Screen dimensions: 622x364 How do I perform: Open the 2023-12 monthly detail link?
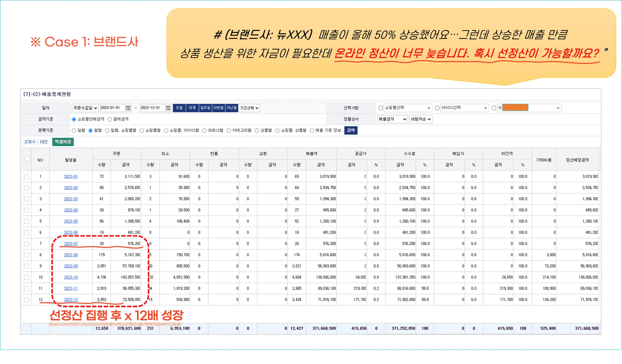pos(71,300)
